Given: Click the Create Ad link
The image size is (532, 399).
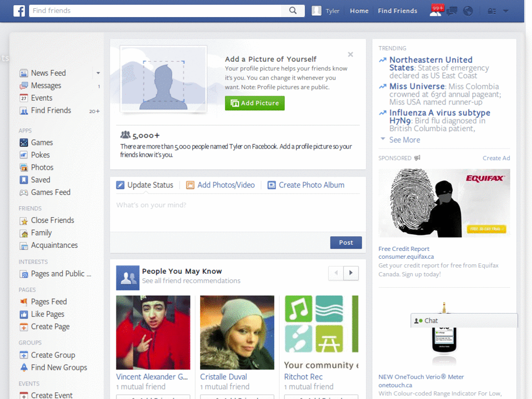Looking at the screenshot, I should pos(496,158).
